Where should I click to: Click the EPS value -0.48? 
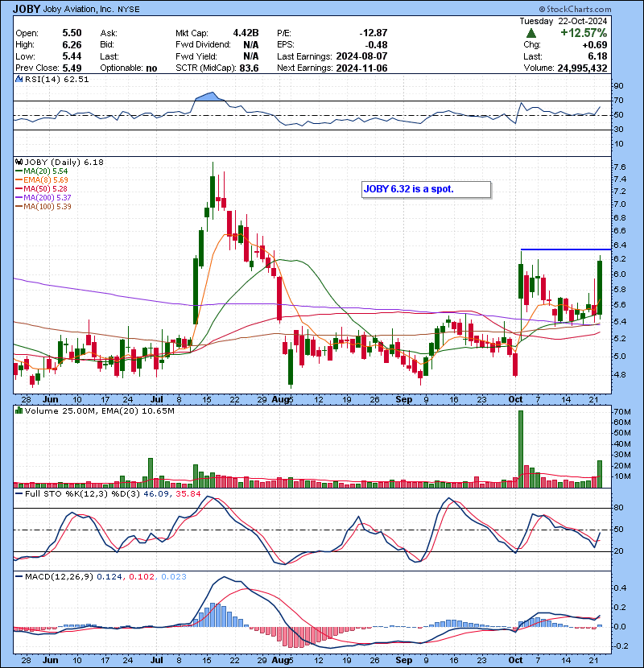pos(377,45)
